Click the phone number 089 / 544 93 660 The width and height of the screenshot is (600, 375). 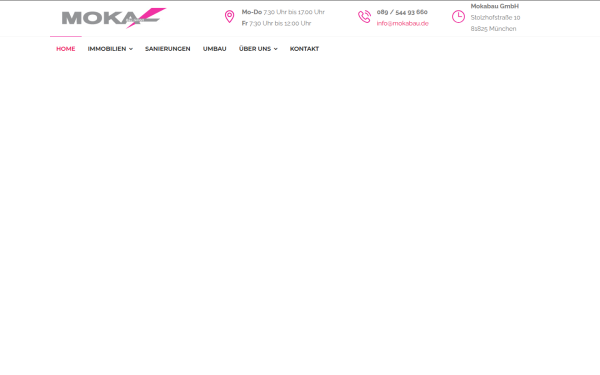402,12
